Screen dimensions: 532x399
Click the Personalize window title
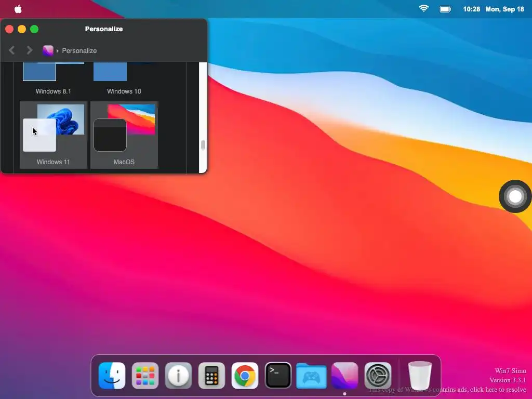tap(104, 29)
